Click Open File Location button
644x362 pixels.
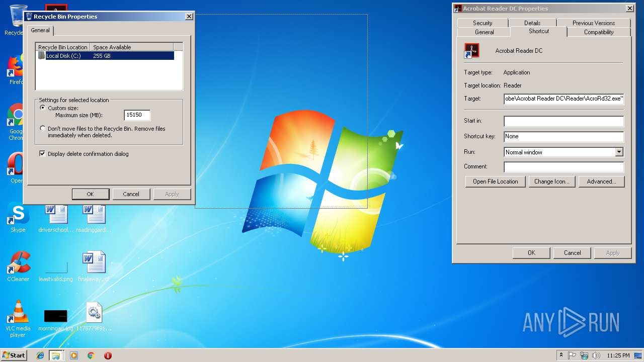pyautogui.click(x=495, y=182)
